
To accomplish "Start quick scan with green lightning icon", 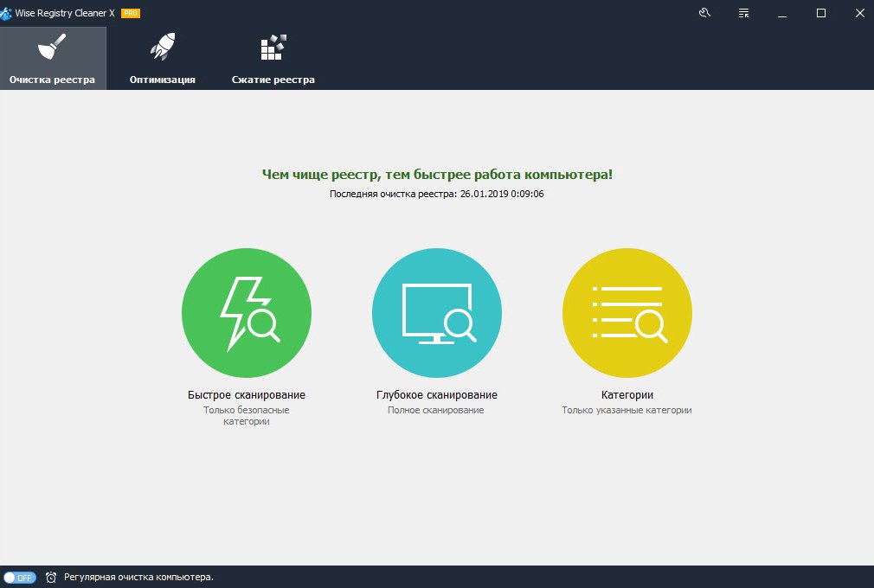I will point(247,313).
